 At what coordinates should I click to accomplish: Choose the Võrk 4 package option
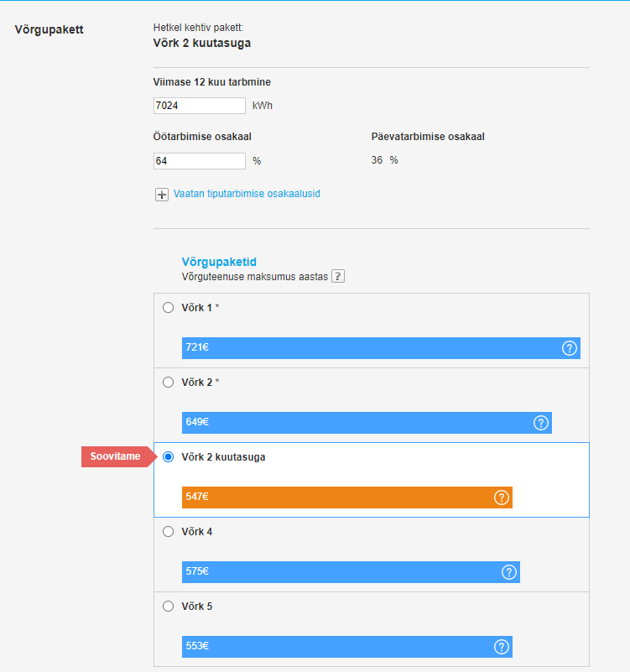click(168, 531)
